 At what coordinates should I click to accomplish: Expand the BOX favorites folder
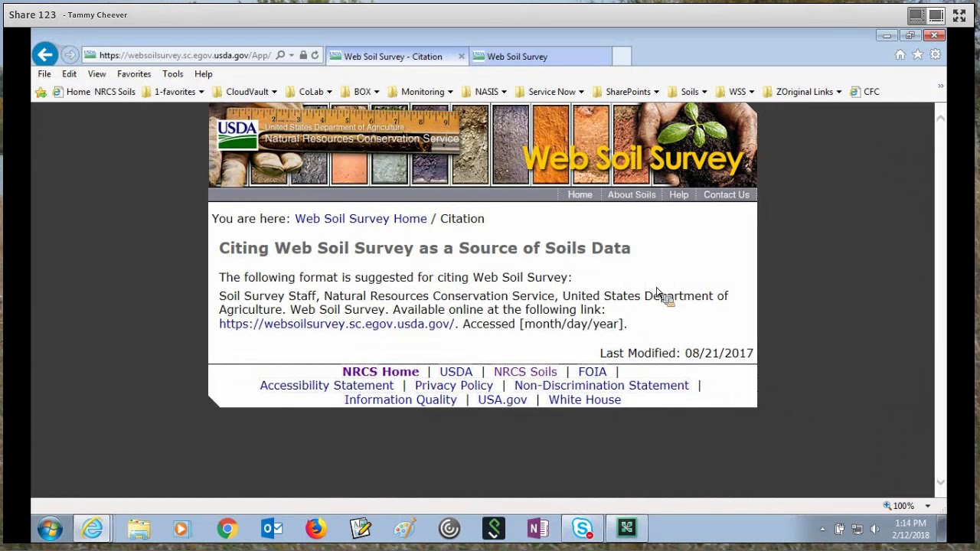coord(360,92)
